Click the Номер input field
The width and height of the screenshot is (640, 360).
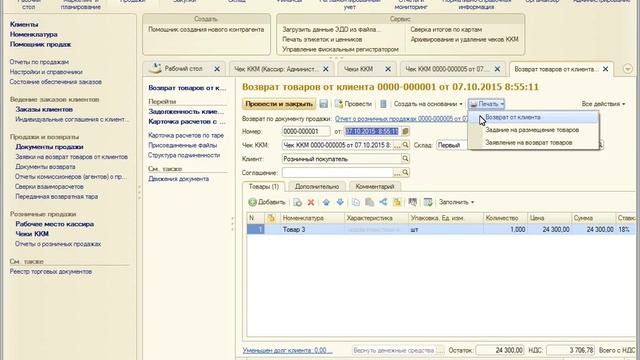[306, 131]
